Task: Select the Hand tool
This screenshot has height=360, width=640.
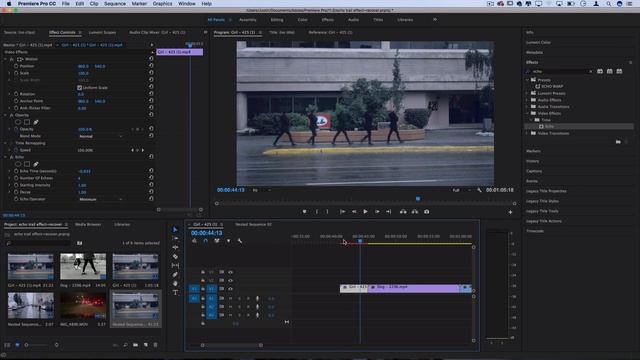Action: pyautogui.click(x=175, y=283)
